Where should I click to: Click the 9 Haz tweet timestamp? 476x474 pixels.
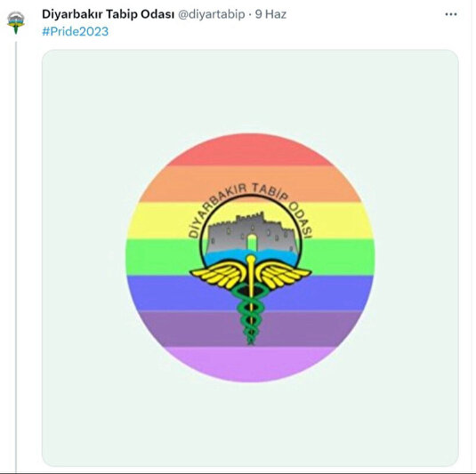[270, 14]
